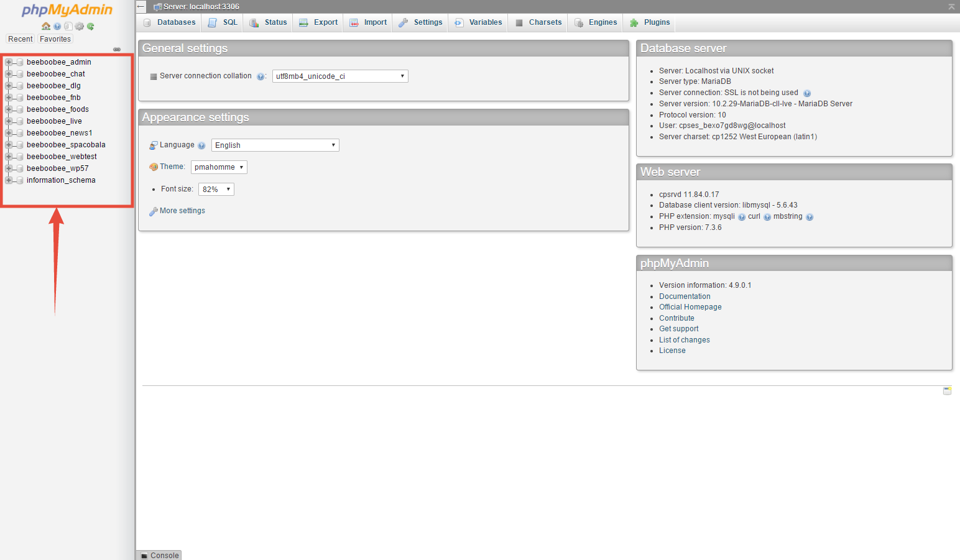Image resolution: width=960 pixels, height=560 pixels.
Task: Open the Get support link
Action: pyautogui.click(x=678, y=329)
